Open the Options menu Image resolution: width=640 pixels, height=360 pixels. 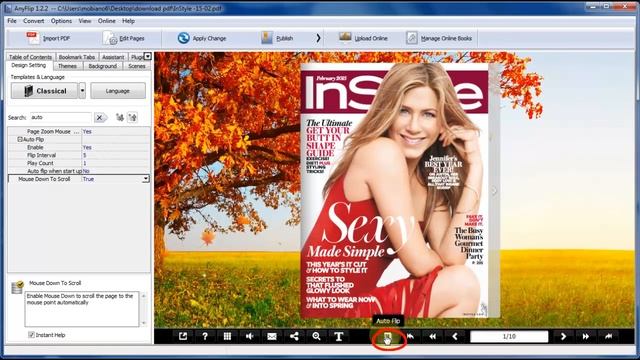61,21
